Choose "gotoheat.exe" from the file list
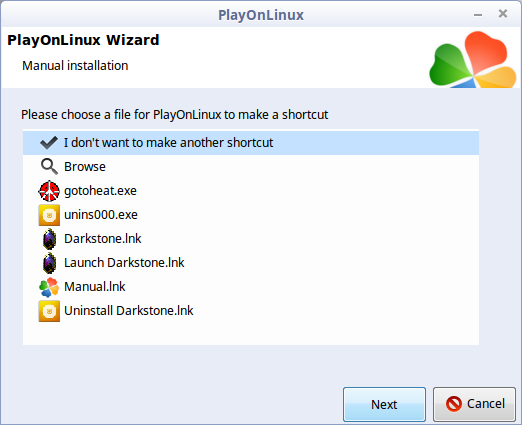 pyautogui.click(x=251, y=191)
